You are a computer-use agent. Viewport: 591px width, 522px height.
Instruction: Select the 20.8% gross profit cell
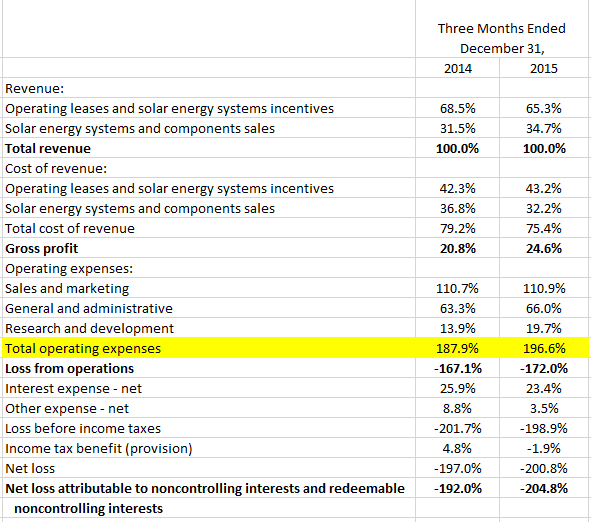(458, 248)
